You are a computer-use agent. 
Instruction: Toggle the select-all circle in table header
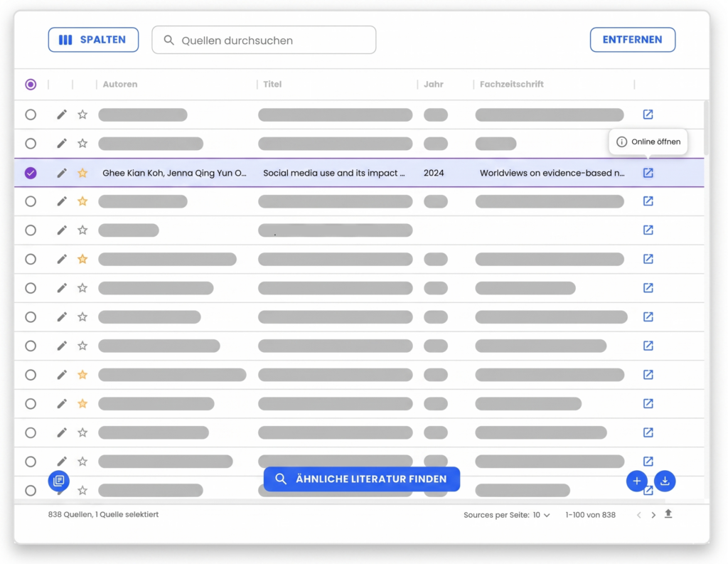click(x=31, y=84)
